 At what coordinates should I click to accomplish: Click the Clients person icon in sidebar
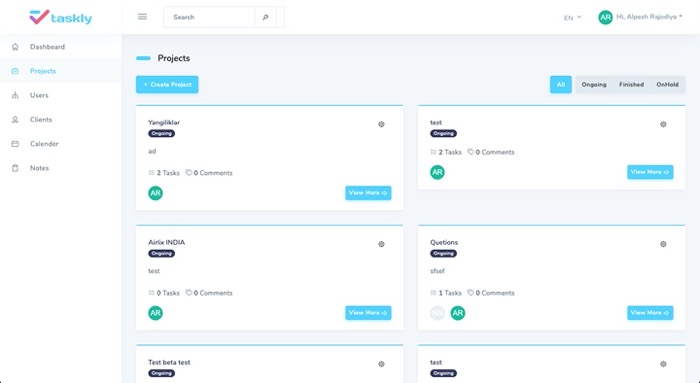coord(15,120)
